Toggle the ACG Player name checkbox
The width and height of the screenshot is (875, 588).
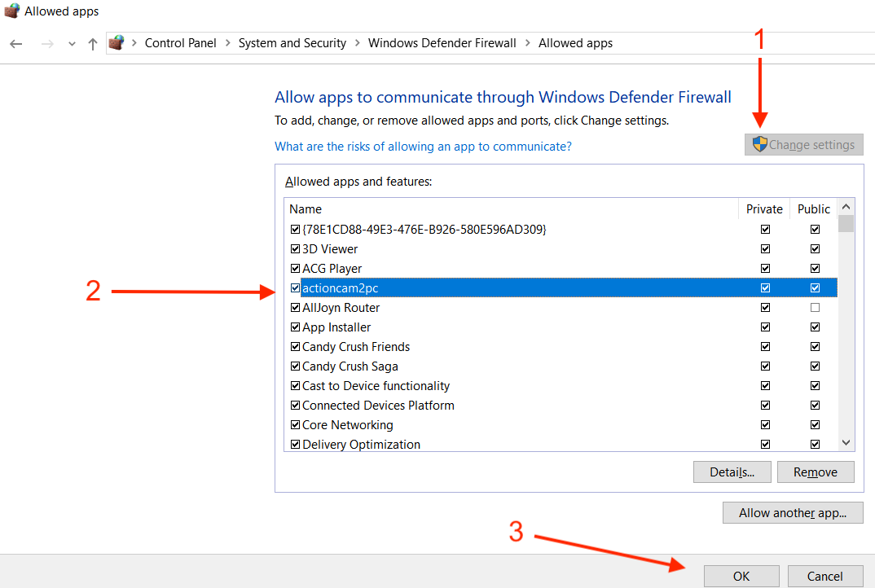point(295,268)
